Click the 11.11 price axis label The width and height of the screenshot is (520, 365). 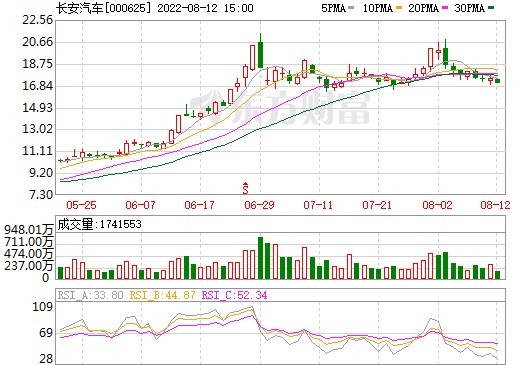[x=38, y=151]
